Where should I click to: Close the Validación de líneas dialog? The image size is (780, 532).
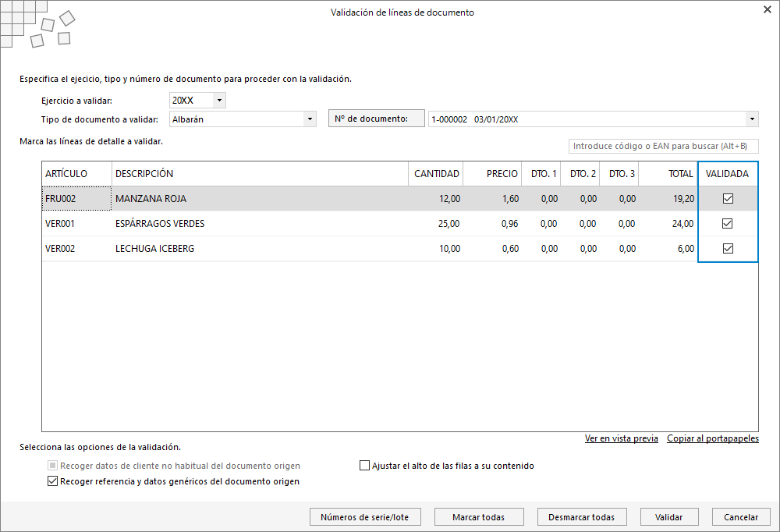coord(767,9)
